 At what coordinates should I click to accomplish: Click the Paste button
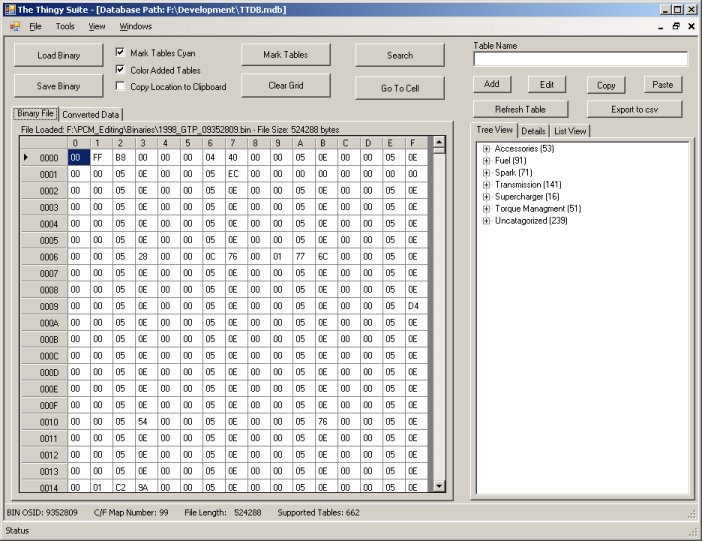tap(663, 84)
